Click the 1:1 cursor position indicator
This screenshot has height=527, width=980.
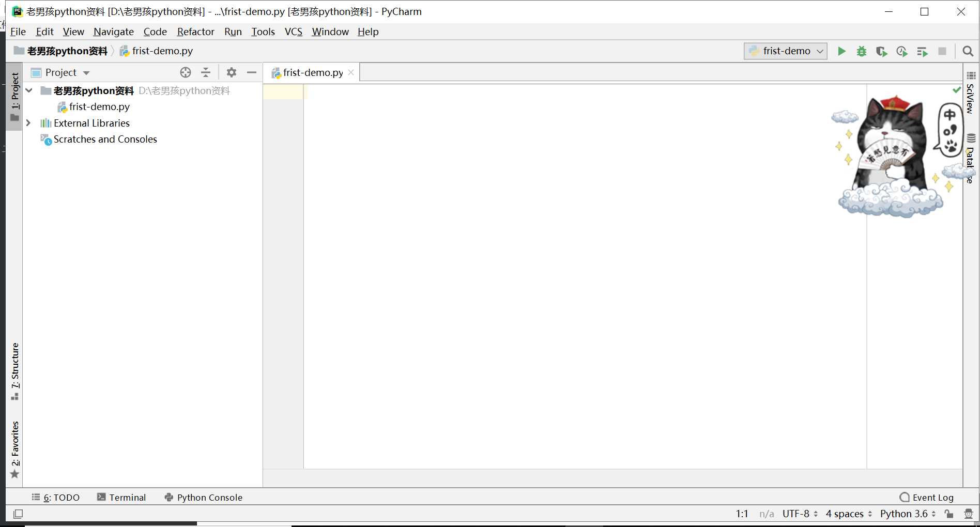pos(742,514)
